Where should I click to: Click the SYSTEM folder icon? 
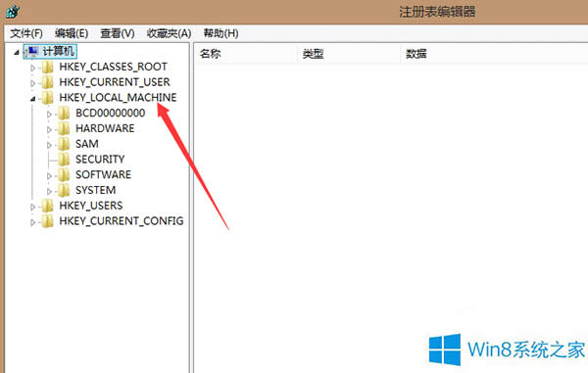coord(64,190)
